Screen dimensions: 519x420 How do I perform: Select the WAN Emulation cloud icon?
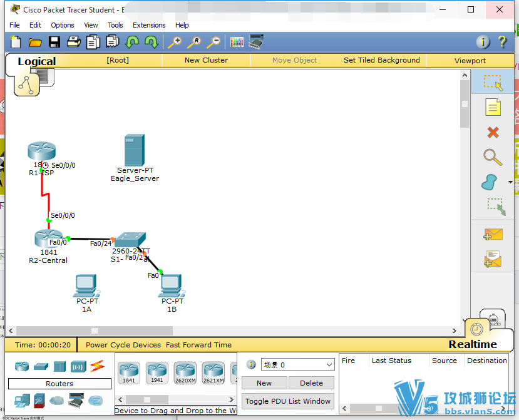56,401
